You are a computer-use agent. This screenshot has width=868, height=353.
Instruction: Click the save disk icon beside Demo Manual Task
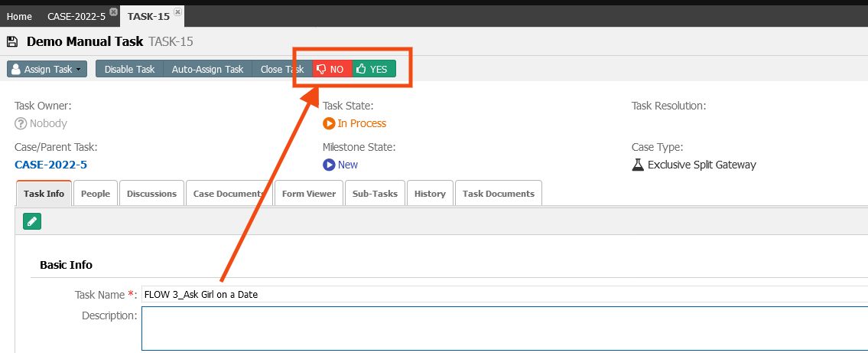click(x=12, y=41)
